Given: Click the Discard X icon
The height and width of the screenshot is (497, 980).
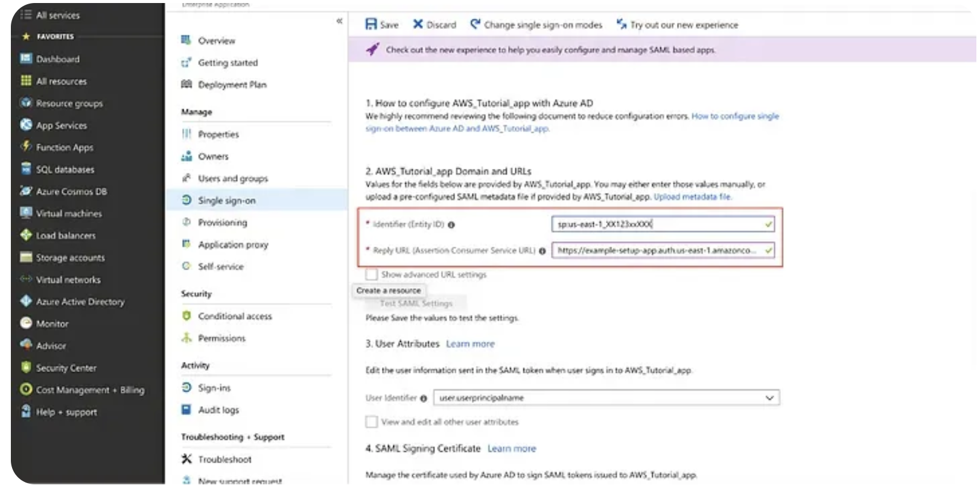Looking at the screenshot, I should tap(418, 24).
